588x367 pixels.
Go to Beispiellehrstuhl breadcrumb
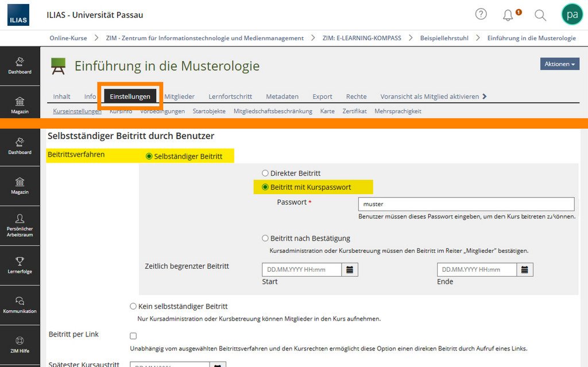pos(444,38)
